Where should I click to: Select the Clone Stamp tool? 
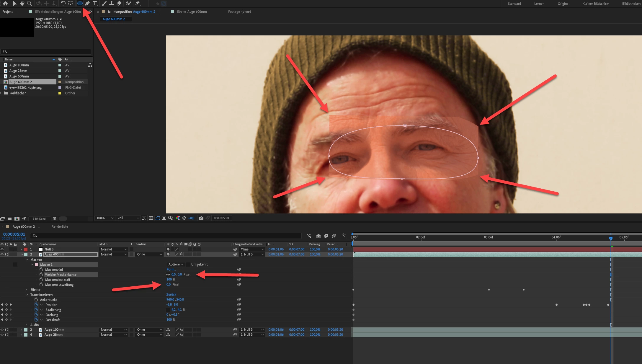(112, 4)
